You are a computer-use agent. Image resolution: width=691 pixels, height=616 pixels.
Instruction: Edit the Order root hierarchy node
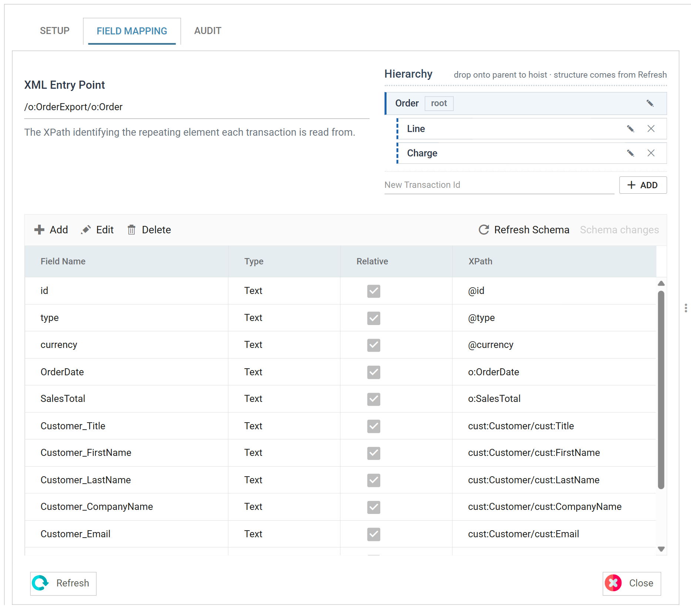pos(650,103)
